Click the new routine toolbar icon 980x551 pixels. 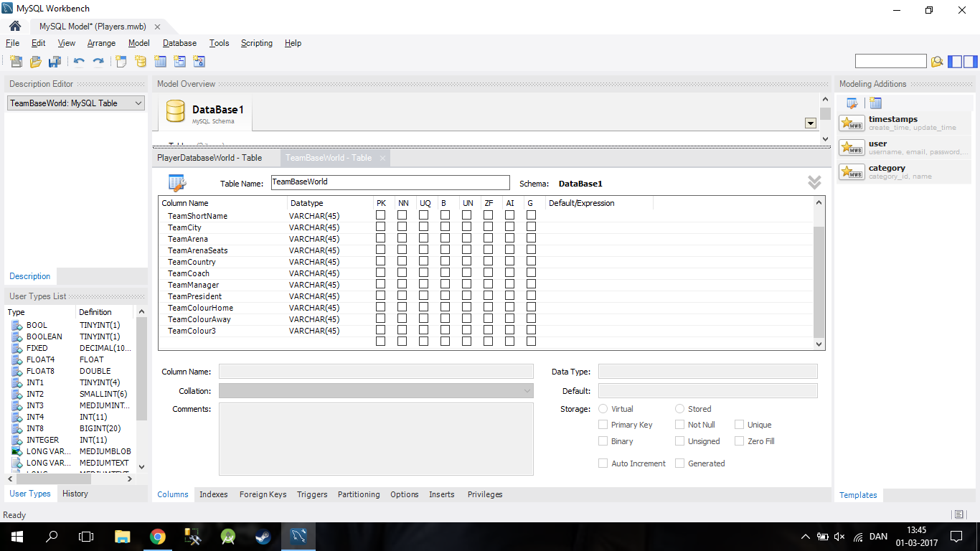(199, 62)
